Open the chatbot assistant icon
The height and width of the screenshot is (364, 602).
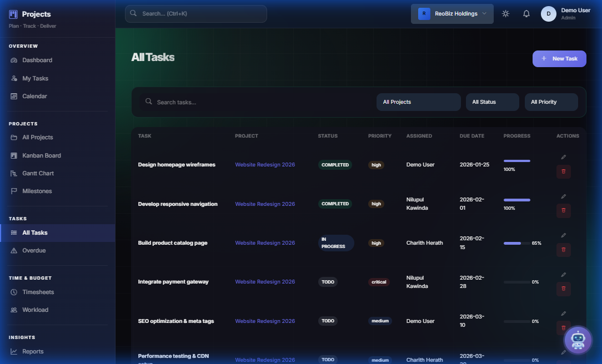[578, 340]
